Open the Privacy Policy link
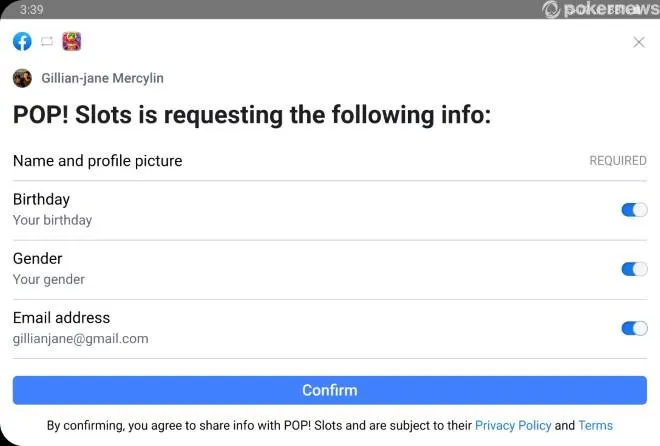Viewport: 660px width, 446px height. click(513, 425)
